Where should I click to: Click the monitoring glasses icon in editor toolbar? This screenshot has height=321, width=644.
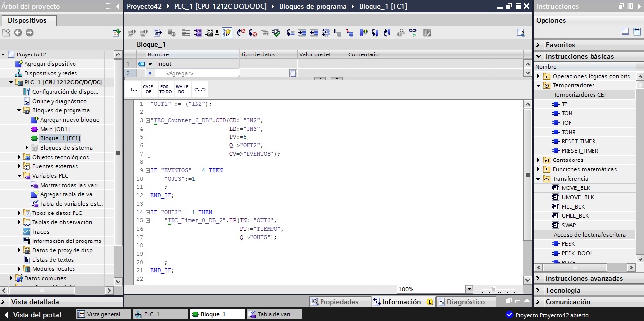(x=414, y=33)
